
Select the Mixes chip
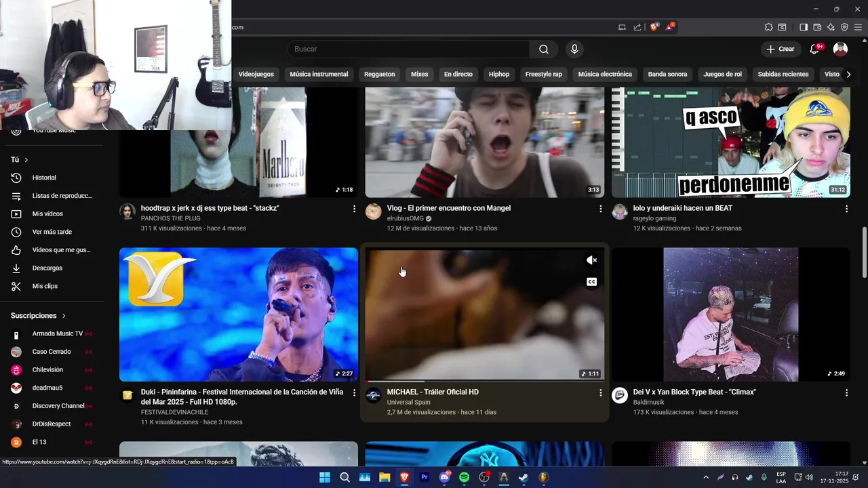pyautogui.click(x=419, y=74)
